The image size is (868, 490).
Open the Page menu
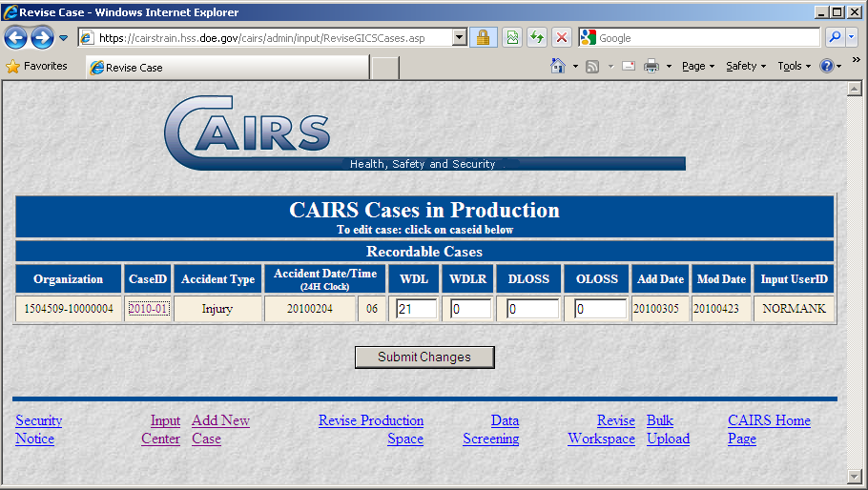[x=698, y=66]
